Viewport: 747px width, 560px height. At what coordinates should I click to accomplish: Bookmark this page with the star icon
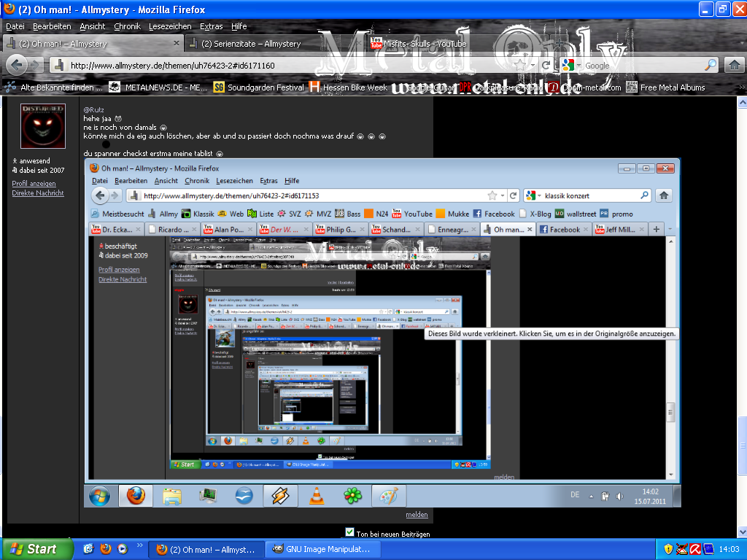[520, 65]
